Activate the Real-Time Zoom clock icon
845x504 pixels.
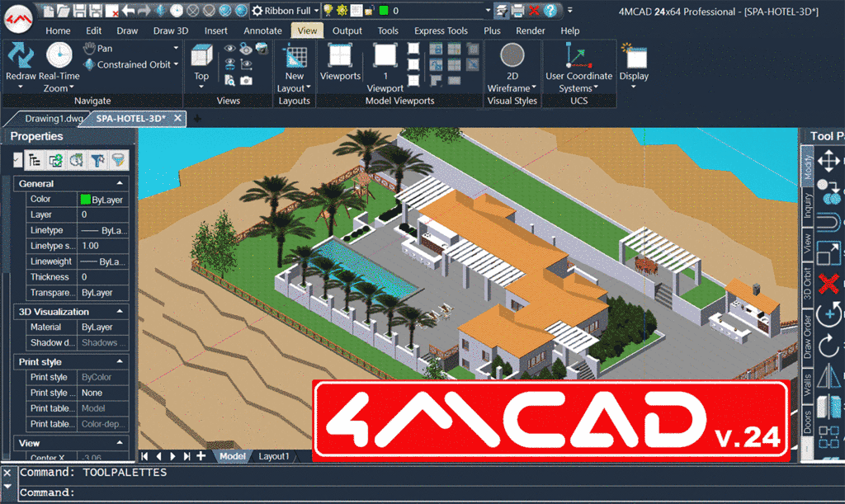coord(59,55)
